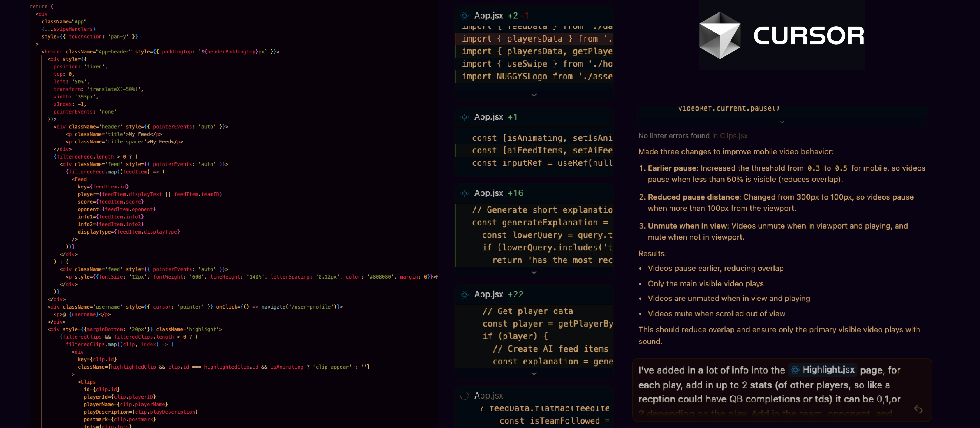Click the 'Results:' label in the chat
This screenshot has height=428, width=980.
[652, 254]
